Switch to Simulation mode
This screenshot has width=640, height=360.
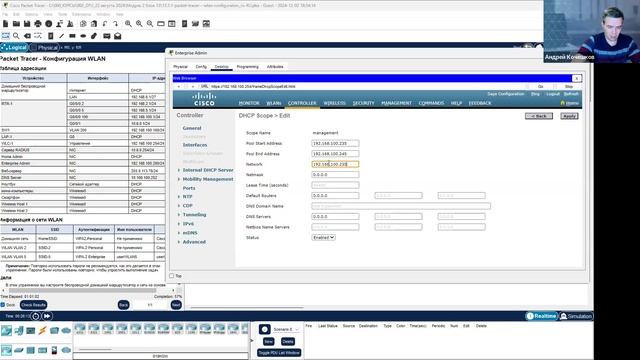pos(576,316)
